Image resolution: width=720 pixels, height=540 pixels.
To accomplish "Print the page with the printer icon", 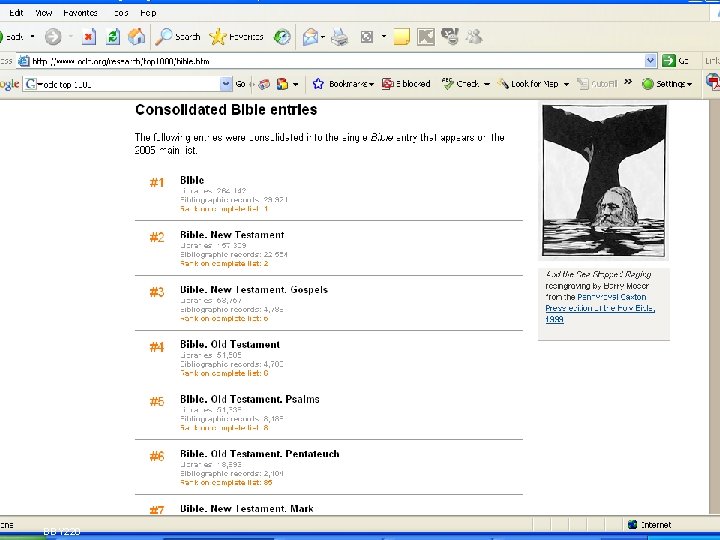I will point(340,37).
